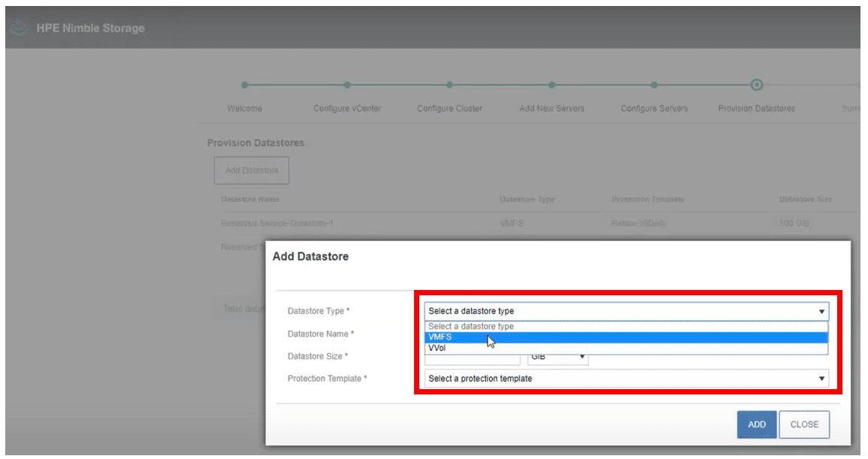Switch to the Add New Servers step

pos(552,108)
